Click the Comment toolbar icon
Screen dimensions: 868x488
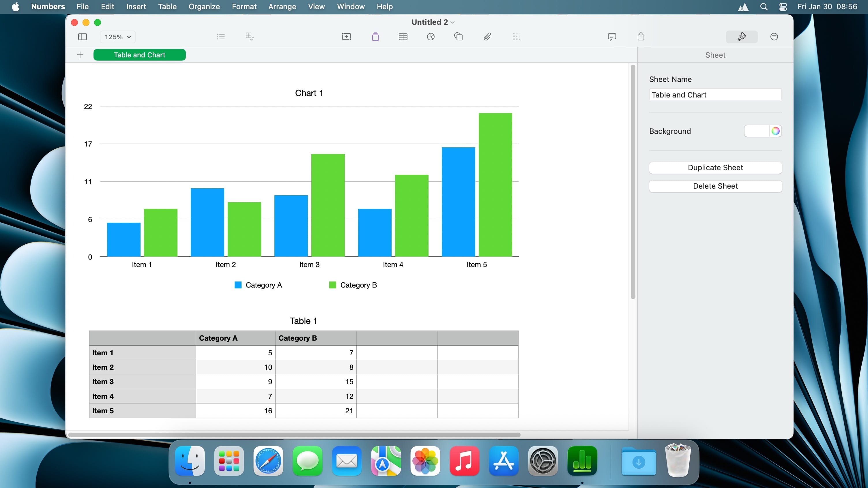612,37
